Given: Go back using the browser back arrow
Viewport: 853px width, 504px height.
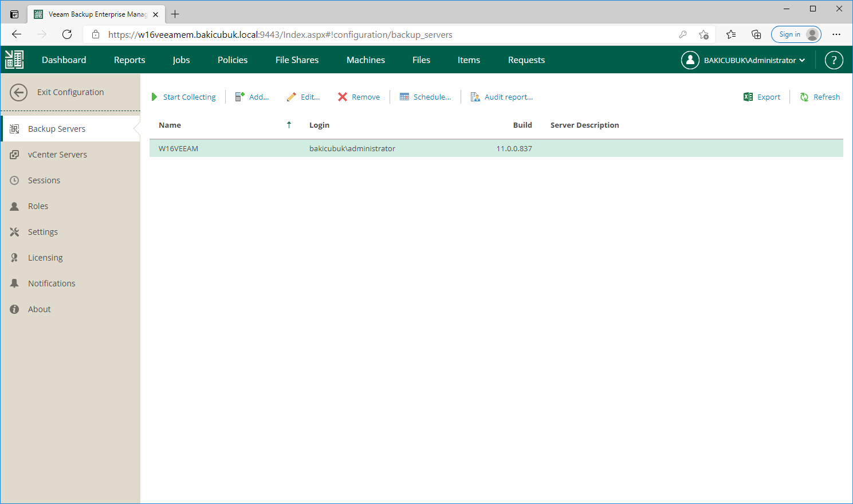Looking at the screenshot, I should [x=17, y=34].
